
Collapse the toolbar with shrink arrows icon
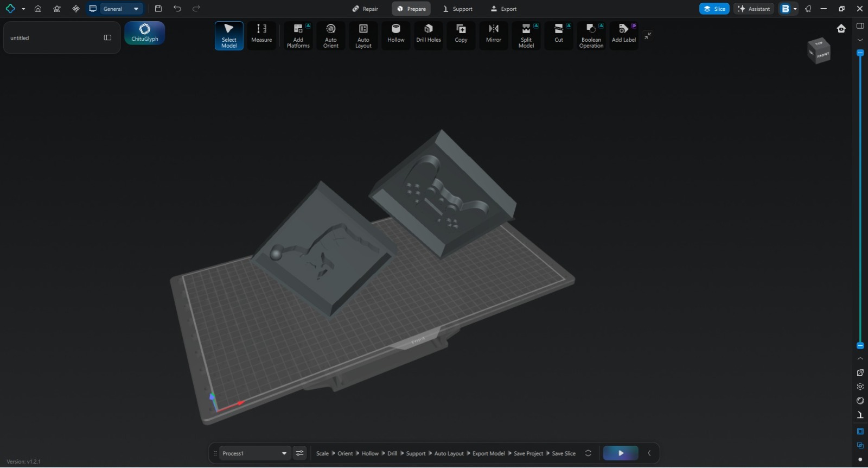click(x=648, y=36)
